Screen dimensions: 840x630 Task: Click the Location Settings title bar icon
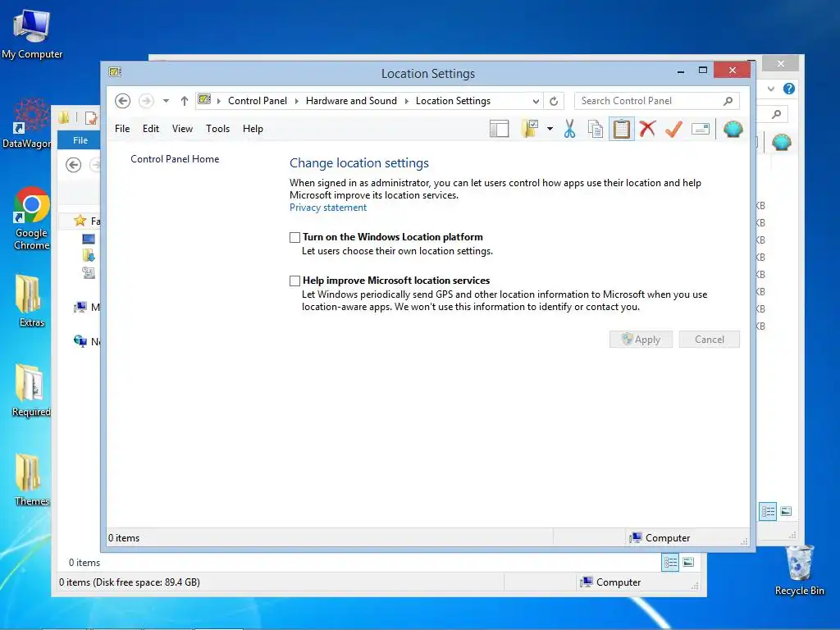[115, 72]
